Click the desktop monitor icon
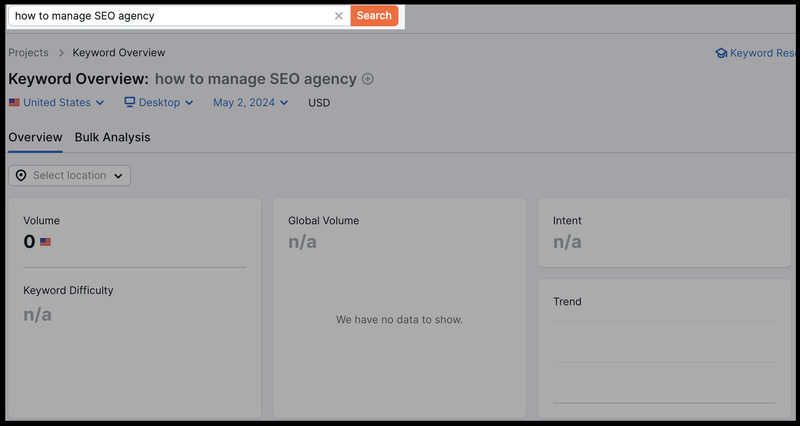The height and width of the screenshot is (426, 800). (x=130, y=102)
